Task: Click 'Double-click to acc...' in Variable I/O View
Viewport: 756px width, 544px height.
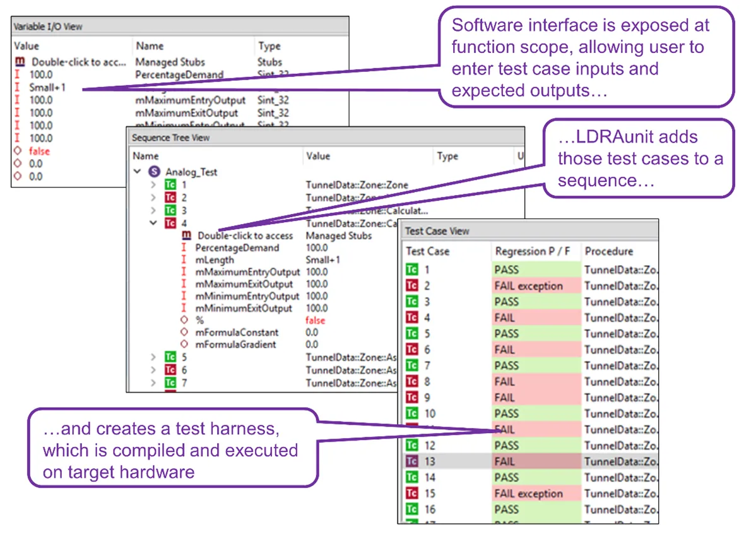Action: [x=79, y=62]
